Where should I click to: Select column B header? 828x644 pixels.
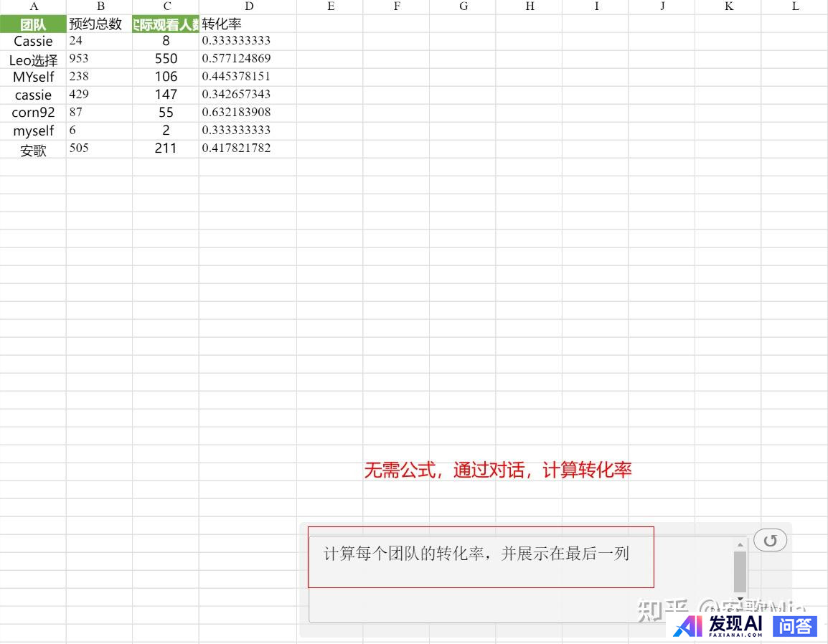(100, 6)
